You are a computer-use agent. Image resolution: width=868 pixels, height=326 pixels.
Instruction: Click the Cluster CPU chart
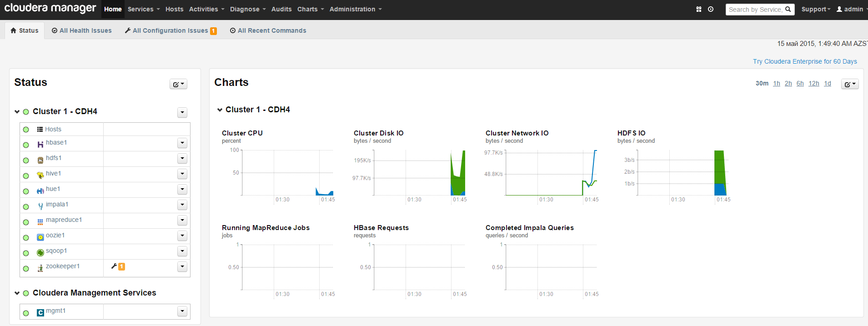tap(278, 166)
